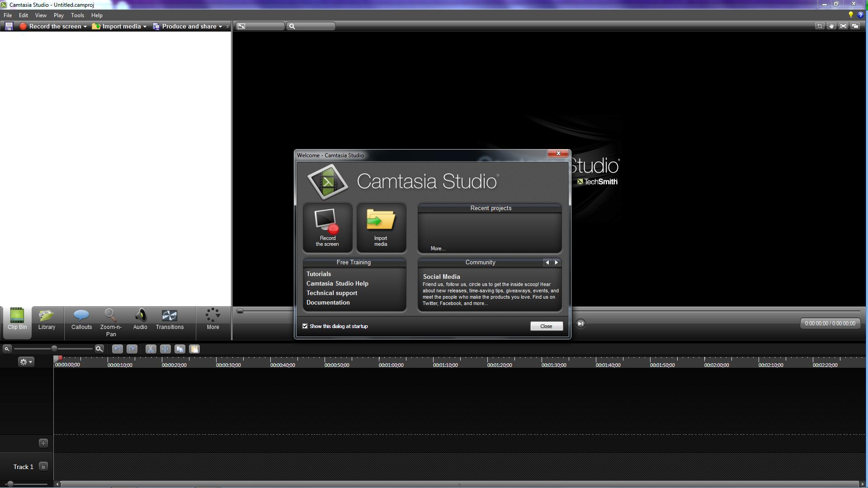Open the Zoom-n-Pan tool
The image size is (868, 488).
coord(111,322)
